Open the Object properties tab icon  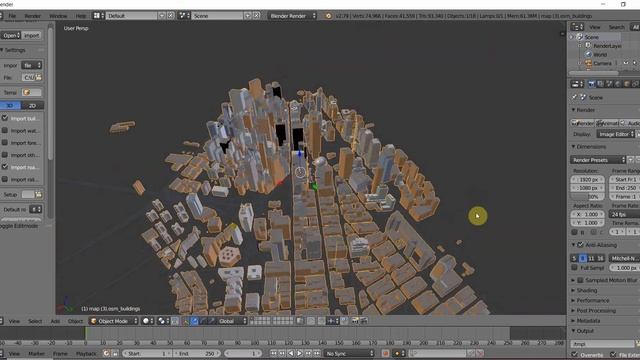tap(627, 84)
